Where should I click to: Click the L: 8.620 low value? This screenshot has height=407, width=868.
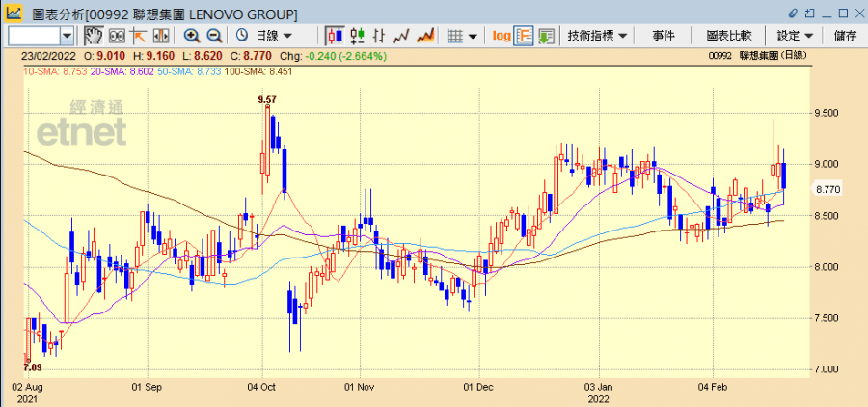(x=203, y=57)
